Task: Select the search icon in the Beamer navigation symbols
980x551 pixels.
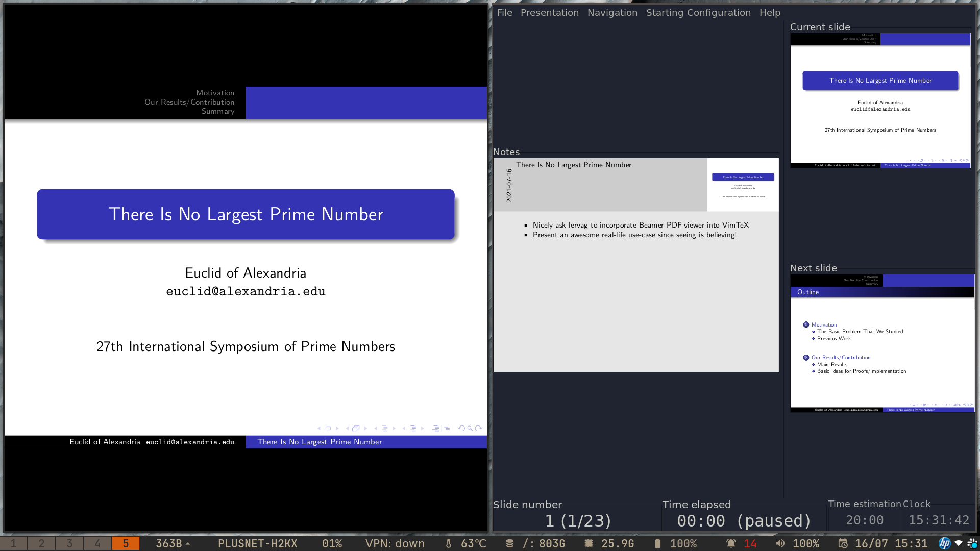Action: tap(470, 428)
